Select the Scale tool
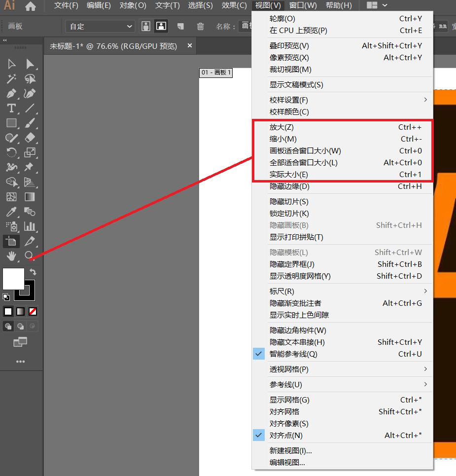456x476 pixels. tap(30, 152)
